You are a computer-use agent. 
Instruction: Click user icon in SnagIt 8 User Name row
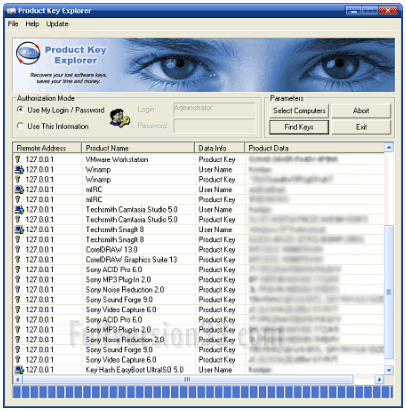(19, 230)
